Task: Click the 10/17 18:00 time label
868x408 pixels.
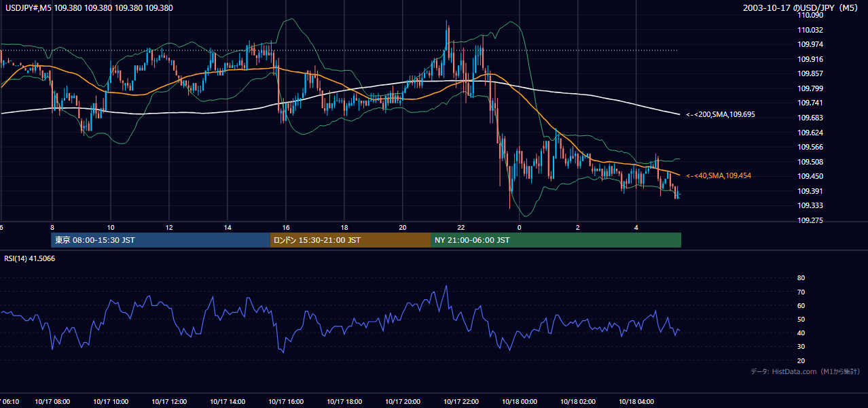Action: [344, 402]
